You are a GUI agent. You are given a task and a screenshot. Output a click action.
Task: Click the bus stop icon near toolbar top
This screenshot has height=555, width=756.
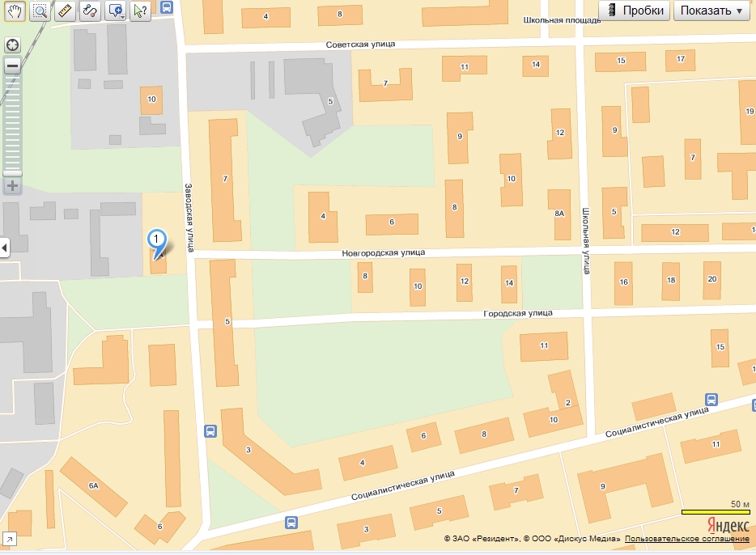(x=166, y=7)
